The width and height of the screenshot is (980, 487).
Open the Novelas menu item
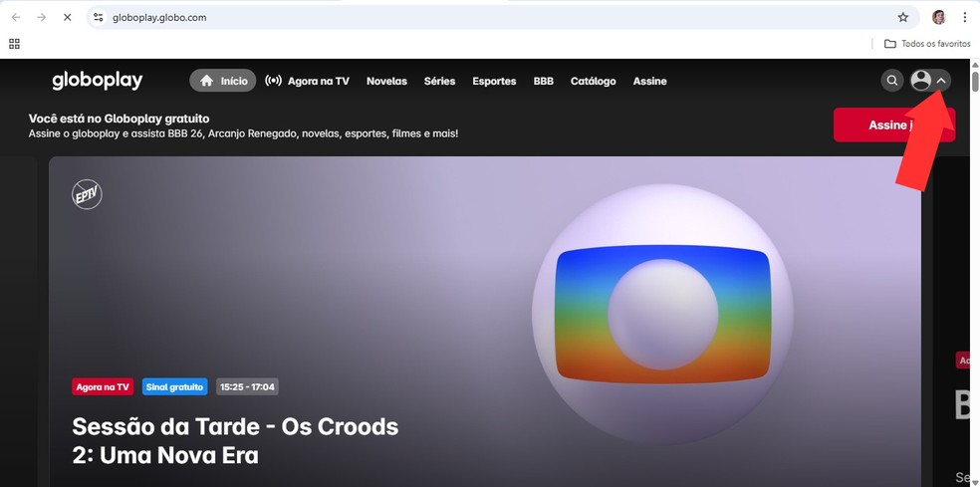386,81
